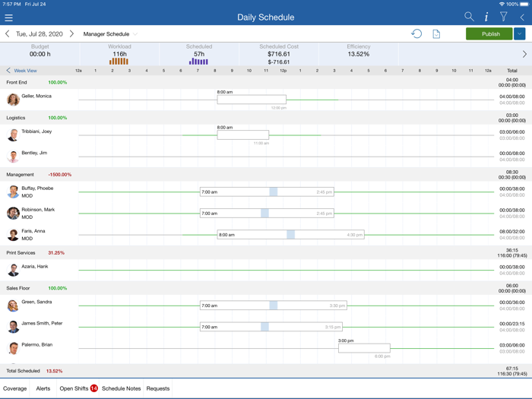532x399 pixels.
Task: Click the back chevron in header
Action: pos(522,17)
